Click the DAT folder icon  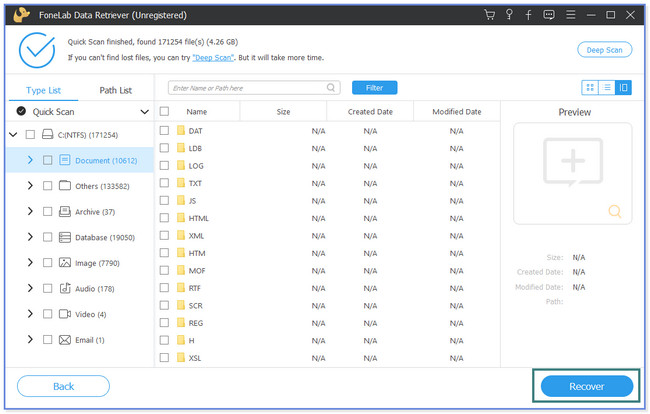point(181,131)
